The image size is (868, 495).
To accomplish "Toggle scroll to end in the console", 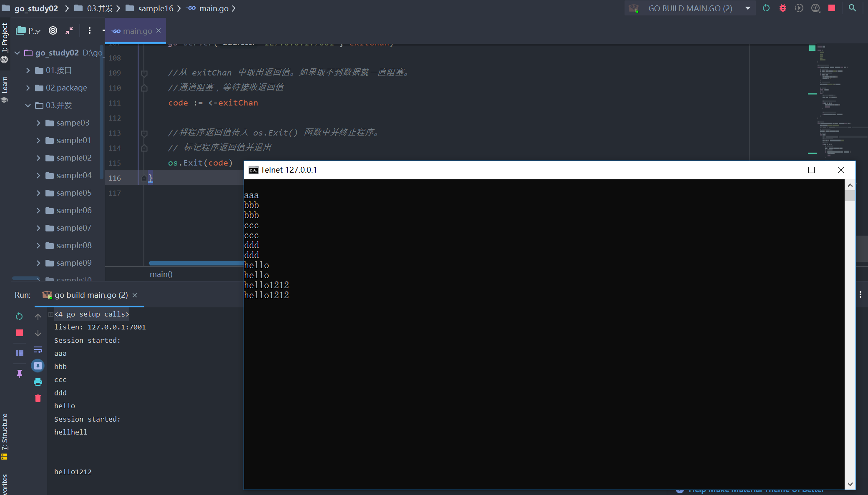I will [x=38, y=366].
